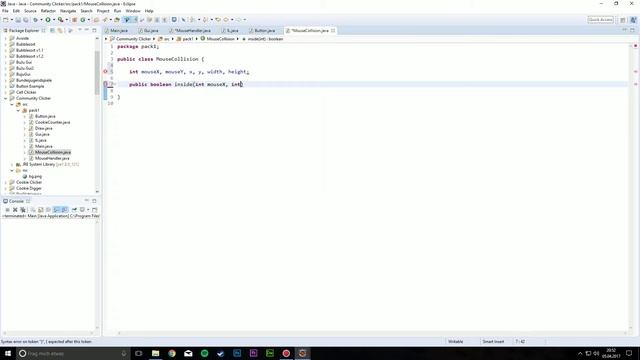Open the File menu
640x360 pixels.
click(5, 11)
